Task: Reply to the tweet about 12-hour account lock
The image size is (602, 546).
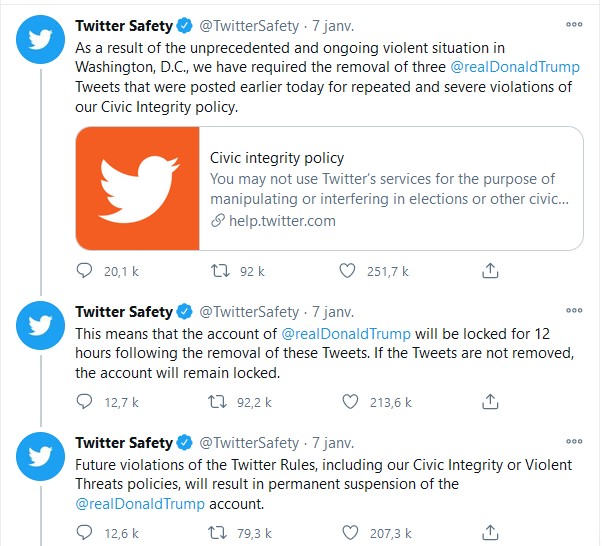Action: tap(85, 402)
